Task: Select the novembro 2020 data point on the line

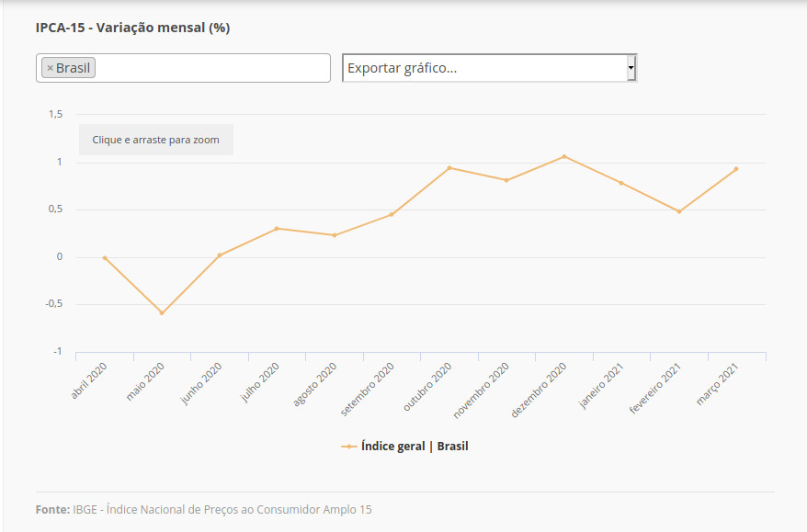Action: [x=506, y=180]
